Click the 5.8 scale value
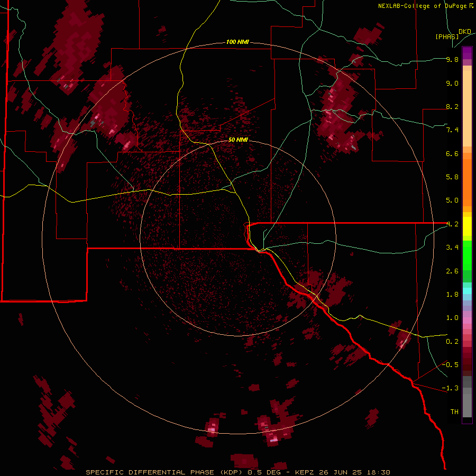The width and height of the screenshot is (476, 476). coord(452,177)
